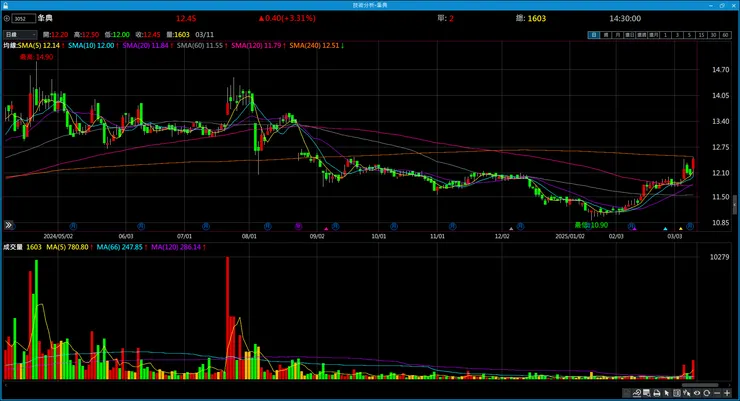Image resolution: width=740 pixels, height=401 pixels.
Task: Click the date 03/11 in quote row
Action: [x=204, y=34]
